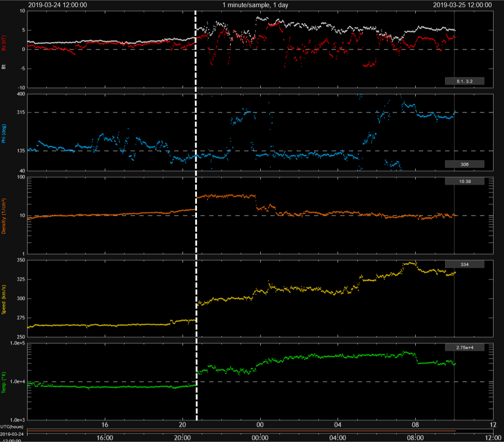Click the 16:00 tick on bottom timeline
This screenshot has height=442, width=504.
pos(105,437)
